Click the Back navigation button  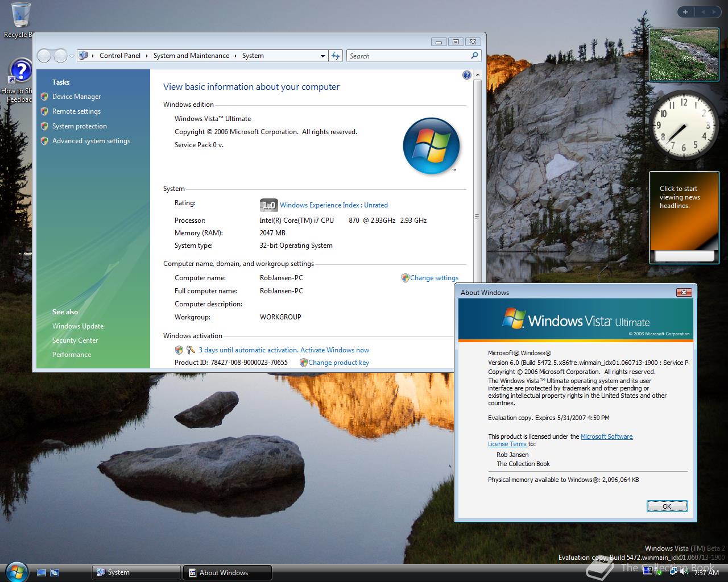point(44,56)
